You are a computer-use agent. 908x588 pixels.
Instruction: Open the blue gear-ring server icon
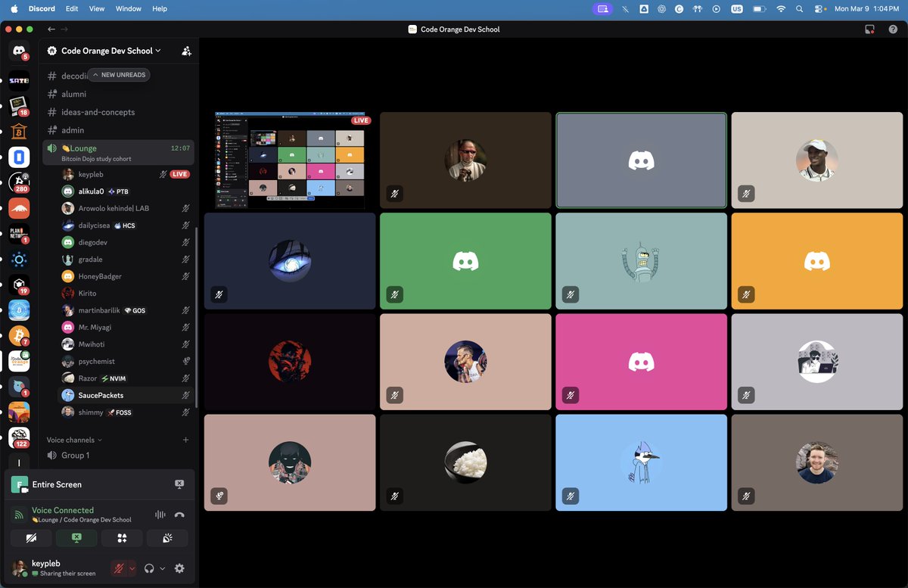click(19, 260)
